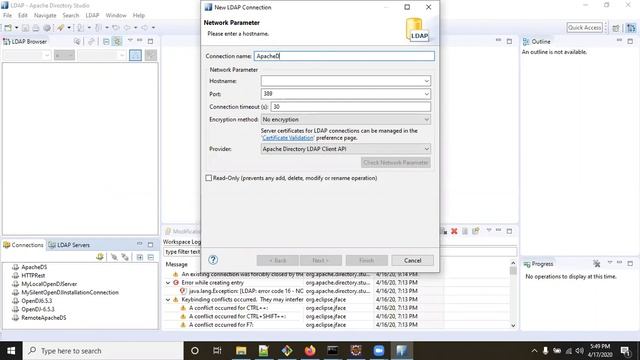Open the Search menu
640x360 pixels.
(x=71, y=15)
